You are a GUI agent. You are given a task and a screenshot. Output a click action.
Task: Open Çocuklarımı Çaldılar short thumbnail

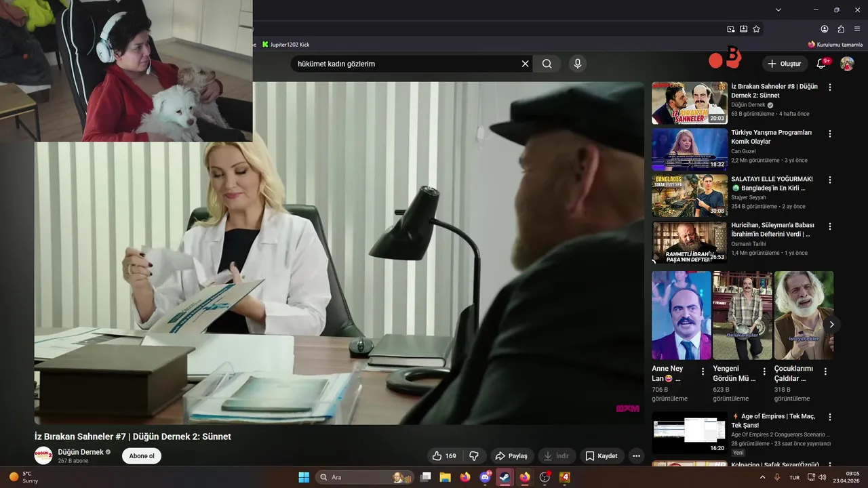pyautogui.click(x=804, y=315)
